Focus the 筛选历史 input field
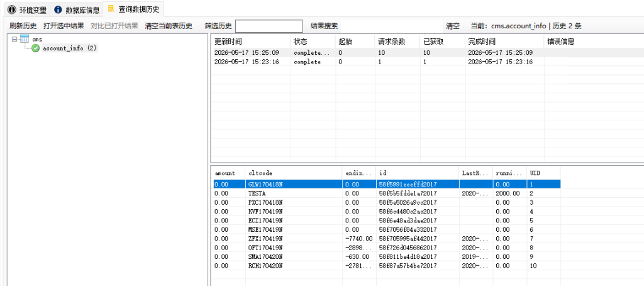 click(269, 26)
